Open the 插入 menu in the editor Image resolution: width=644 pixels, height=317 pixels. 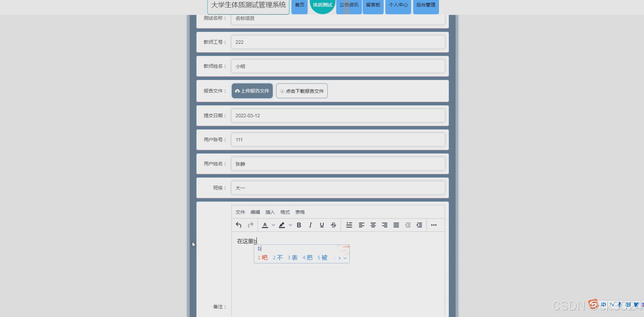click(x=270, y=212)
